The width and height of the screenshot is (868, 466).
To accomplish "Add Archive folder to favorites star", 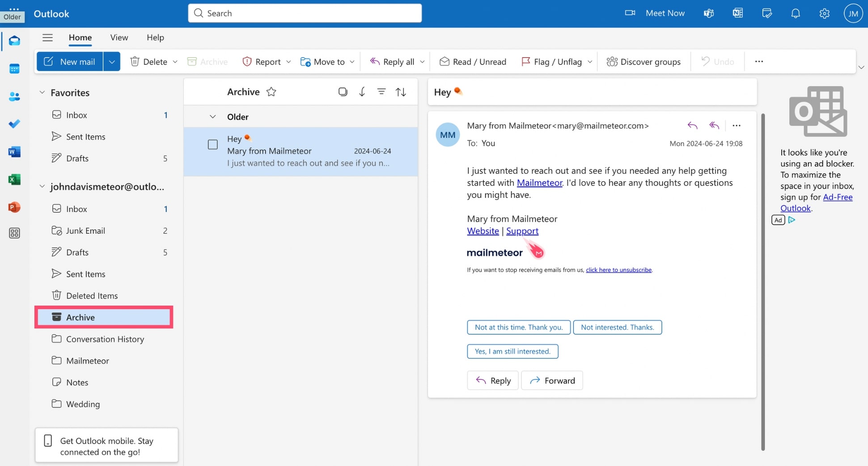I will click(x=271, y=92).
